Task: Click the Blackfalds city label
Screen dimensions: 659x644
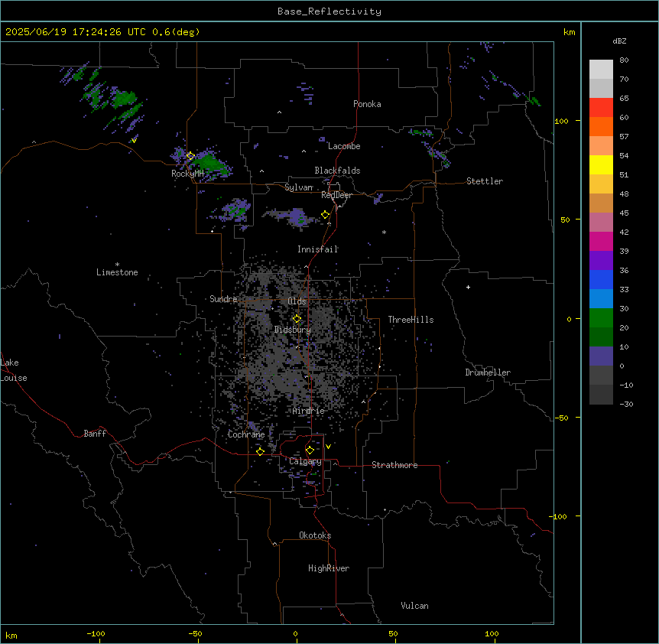Action: [337, 171]
